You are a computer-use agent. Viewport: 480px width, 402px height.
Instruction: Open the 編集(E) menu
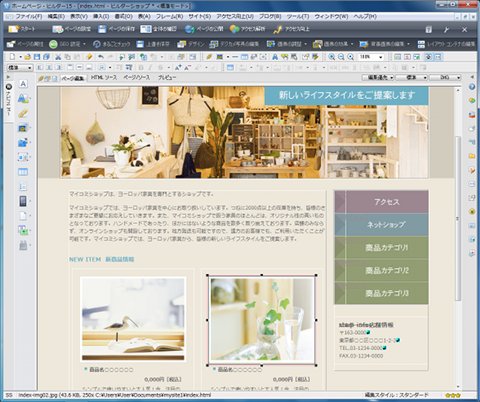pos(56,16)
